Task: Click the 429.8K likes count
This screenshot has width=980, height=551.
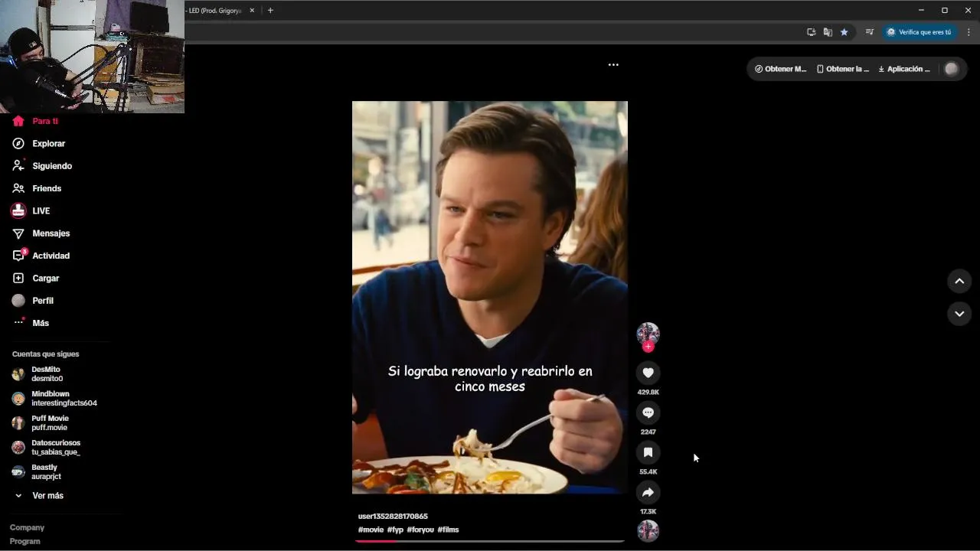Action: point(648,392)
